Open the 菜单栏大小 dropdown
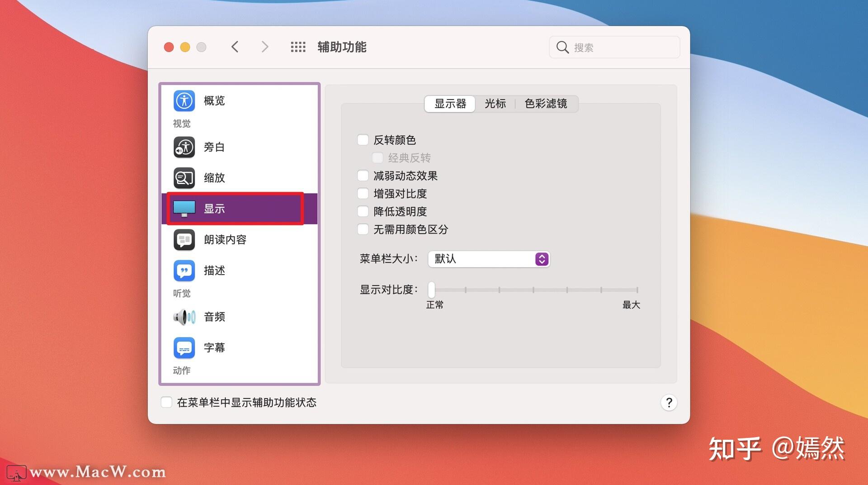The image size is (868, 485). (489, 259)
